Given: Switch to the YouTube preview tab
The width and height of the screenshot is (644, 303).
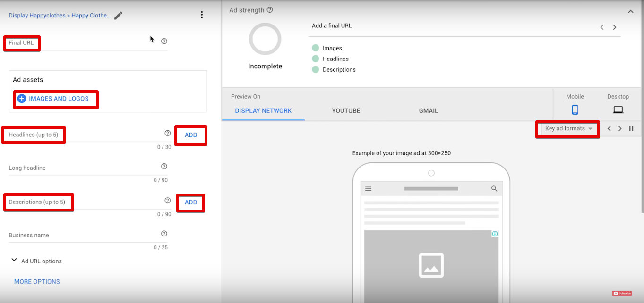Looking at the screenshot, I should click(x=346, y=111).
